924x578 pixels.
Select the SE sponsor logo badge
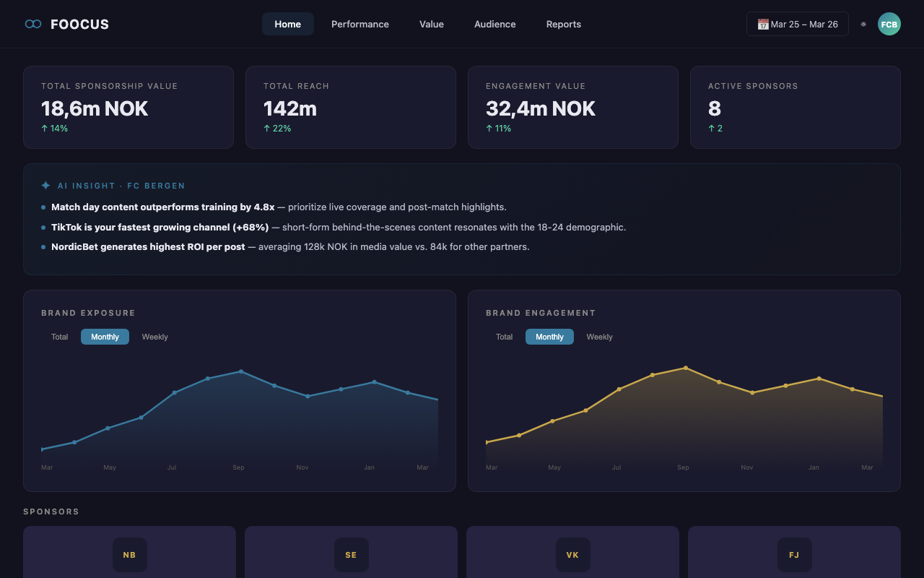click(x=351, y=555)
